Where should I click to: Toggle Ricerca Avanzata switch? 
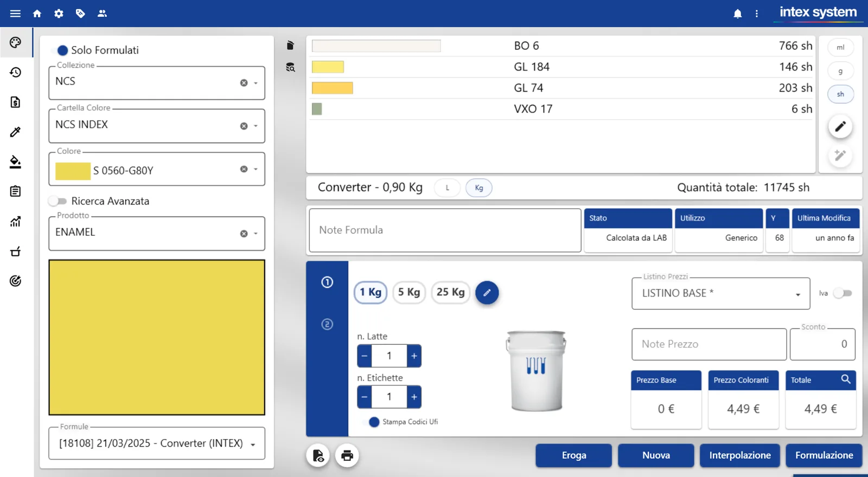(58, 201)
